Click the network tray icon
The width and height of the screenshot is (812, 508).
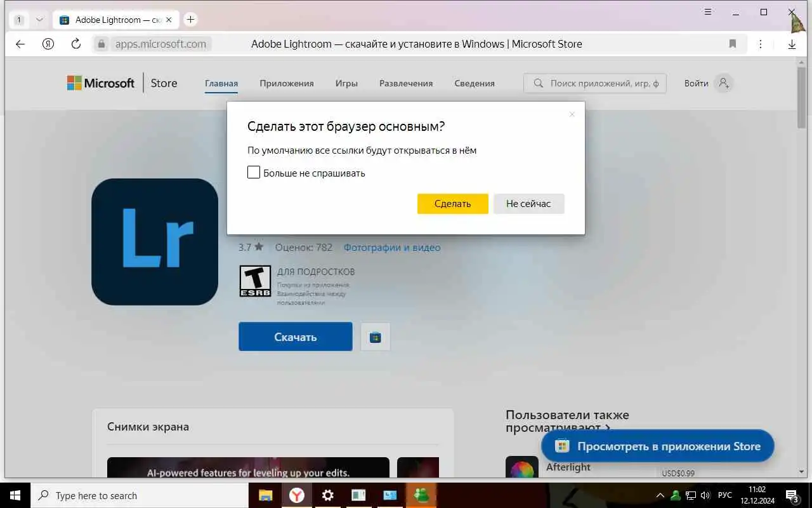(691, 495)
